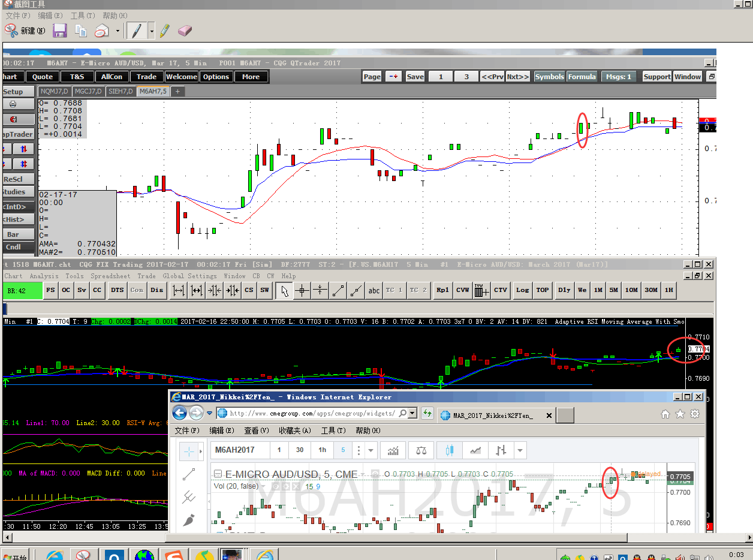Send snip via the envelope icon

(101, 31)
